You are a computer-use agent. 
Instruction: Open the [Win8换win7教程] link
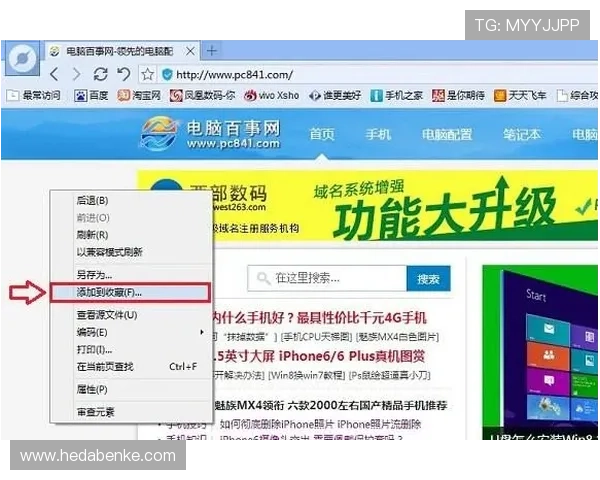[x=307, y=376]
